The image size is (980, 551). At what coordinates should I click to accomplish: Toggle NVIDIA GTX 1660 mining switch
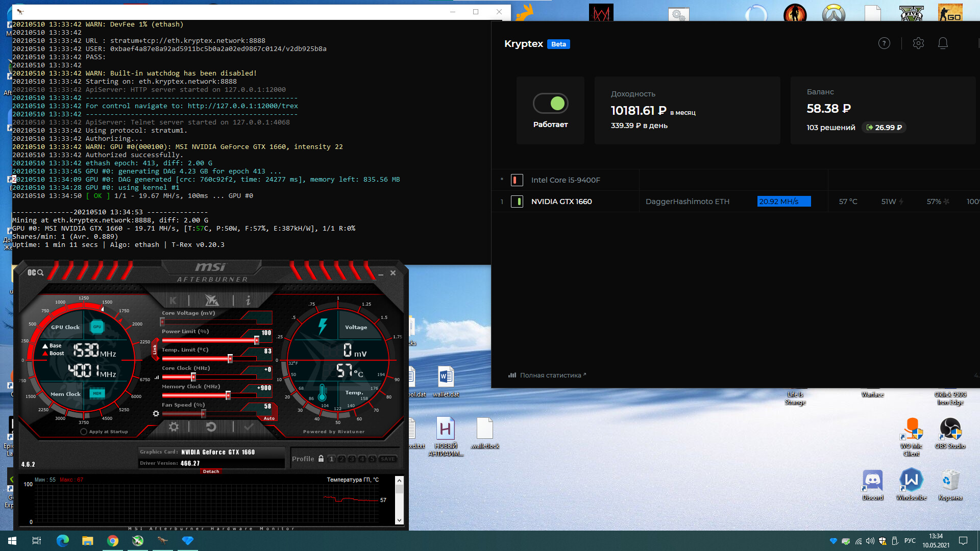517,202
